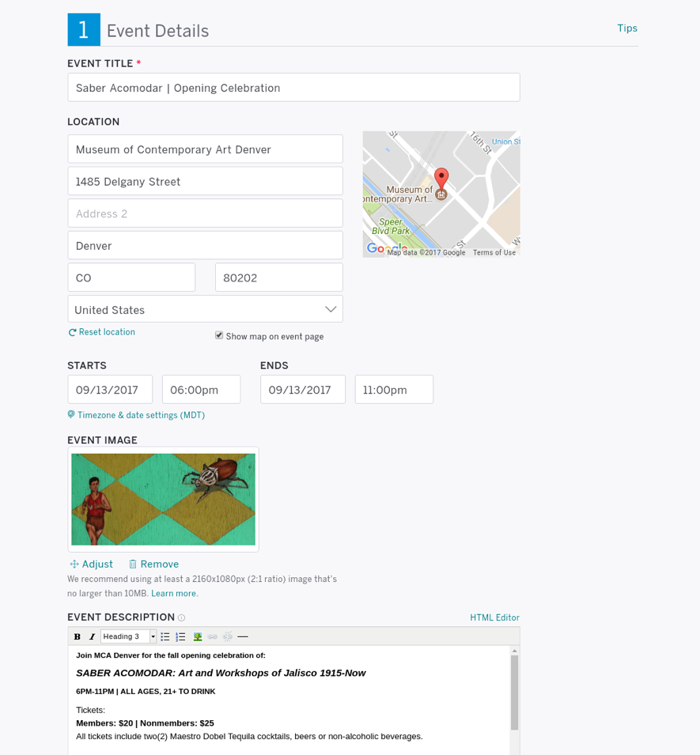The height and width of the screenshot is (755, 700).
Task: Click the CO state field
Action: coord(131,277)
